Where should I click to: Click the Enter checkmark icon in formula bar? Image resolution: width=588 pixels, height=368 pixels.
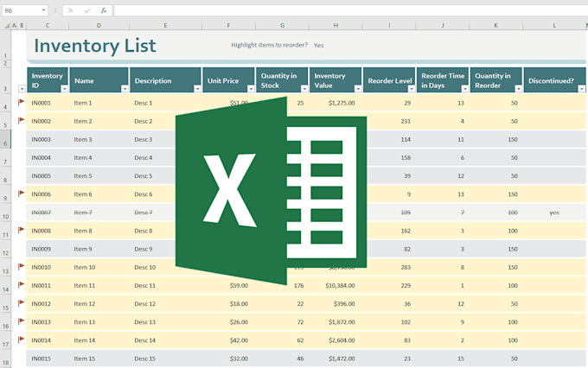click(x=87, y=10)
